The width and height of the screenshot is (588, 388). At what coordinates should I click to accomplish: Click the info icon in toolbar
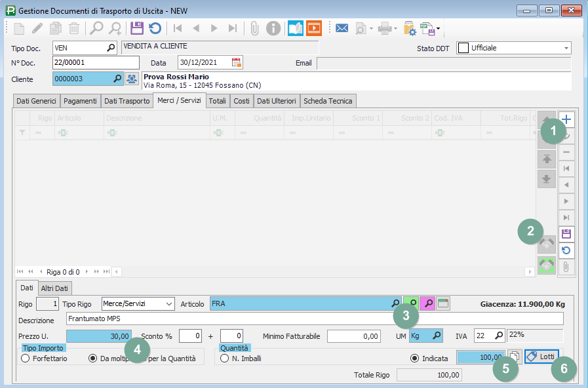point(273,28)
